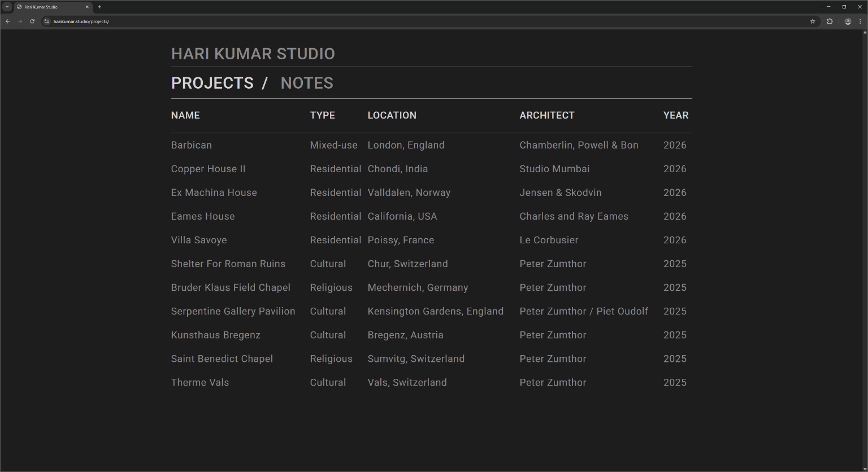Close the Hari Kumar Studio tab
Viewport: 868px width, 472px height.
point(87,7)
